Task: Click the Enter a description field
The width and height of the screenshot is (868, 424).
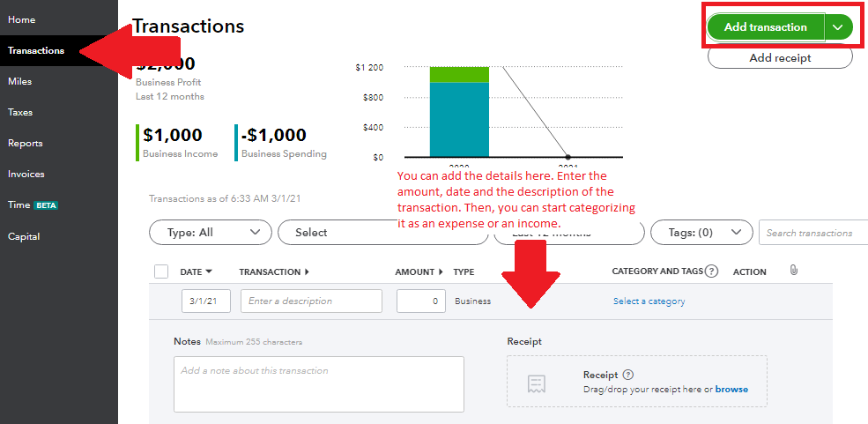Action: click(311, 301)
